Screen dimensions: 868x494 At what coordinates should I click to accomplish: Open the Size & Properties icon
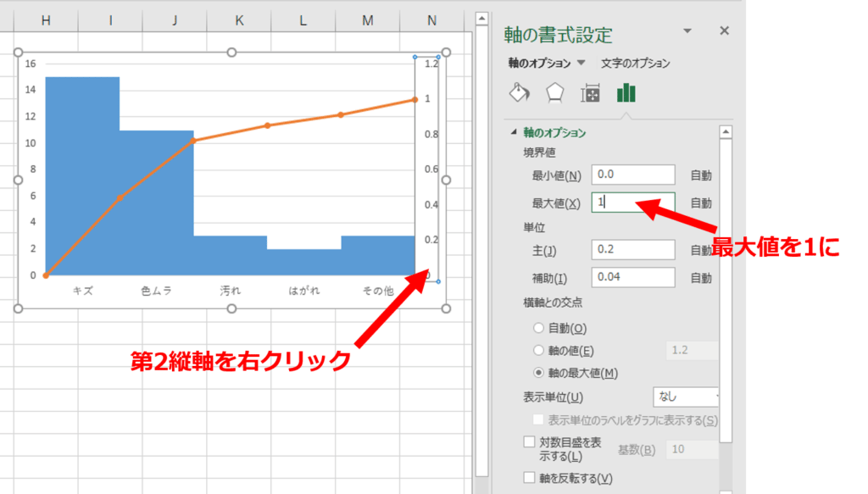(x=590, y=93)
